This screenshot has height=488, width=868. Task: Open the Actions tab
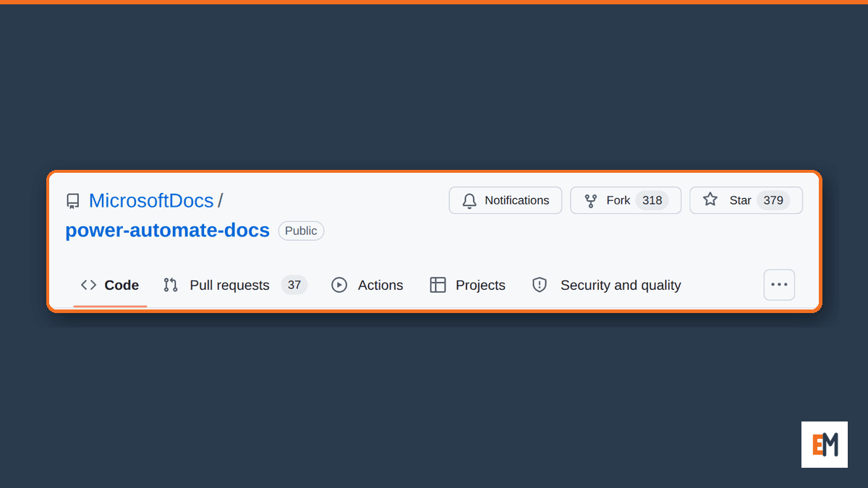(367, 285)
